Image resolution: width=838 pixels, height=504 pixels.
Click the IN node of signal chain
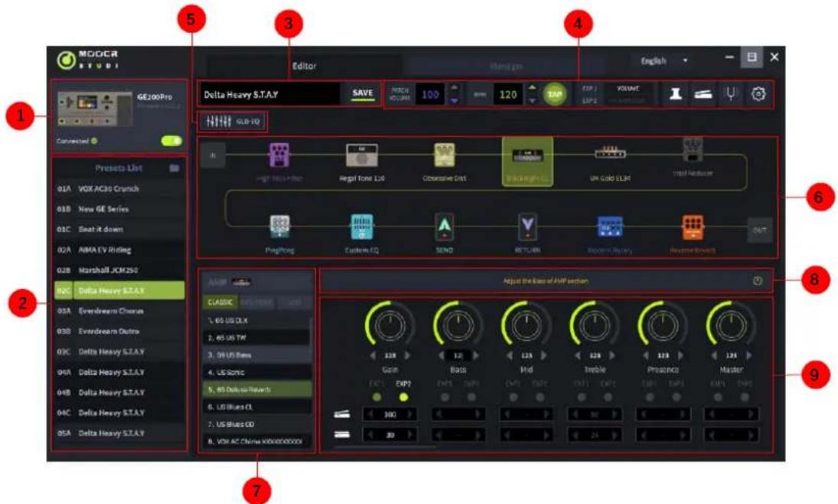click(x=213, y=155)
